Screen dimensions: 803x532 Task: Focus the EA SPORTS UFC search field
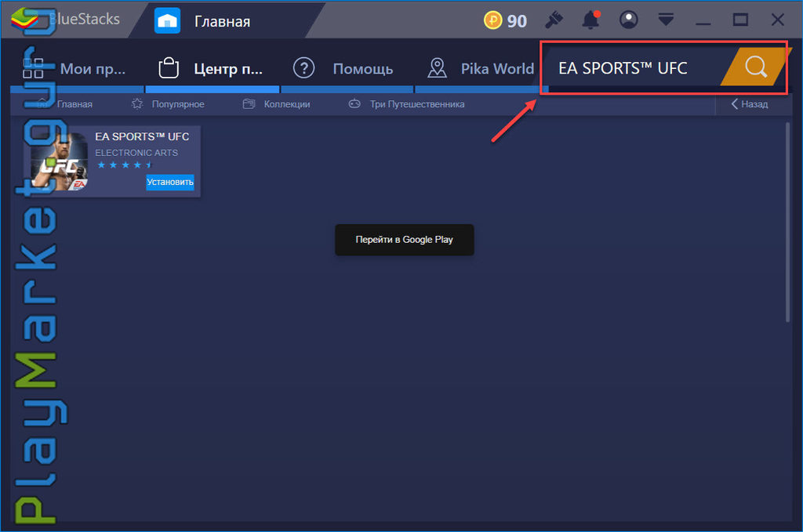click(x=634, y=68)
